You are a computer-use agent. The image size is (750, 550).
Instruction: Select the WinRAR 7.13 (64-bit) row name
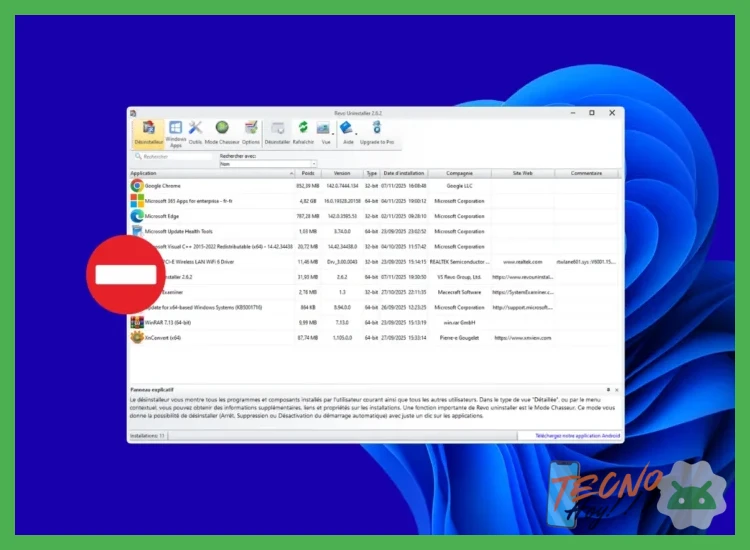click(167, 322)
